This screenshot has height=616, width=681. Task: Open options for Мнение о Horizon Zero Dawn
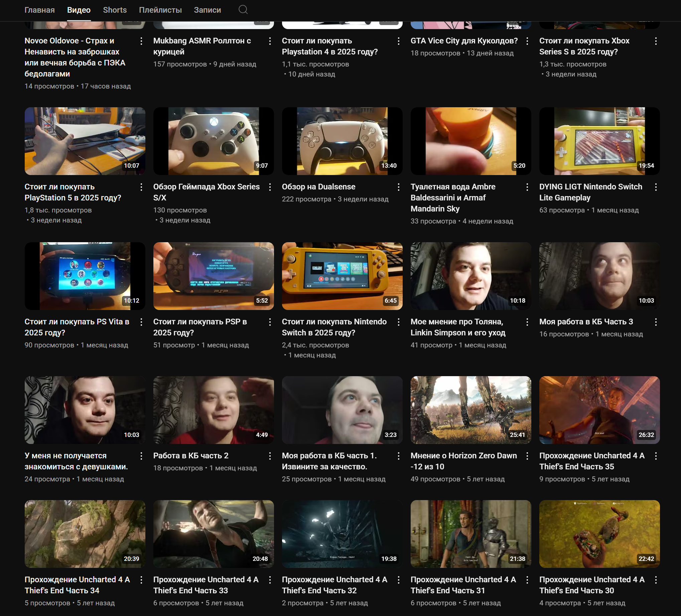(x=527, y=456)
